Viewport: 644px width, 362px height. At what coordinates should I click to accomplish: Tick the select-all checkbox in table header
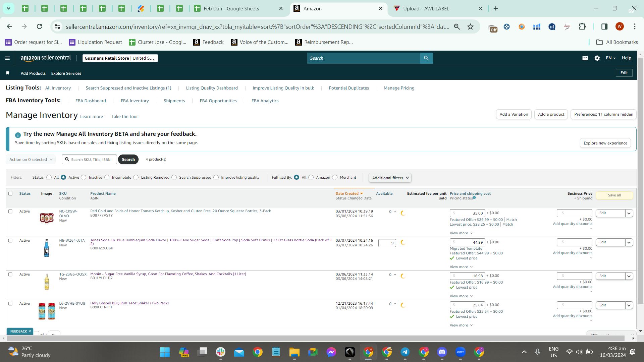click(x=10, y=194)
